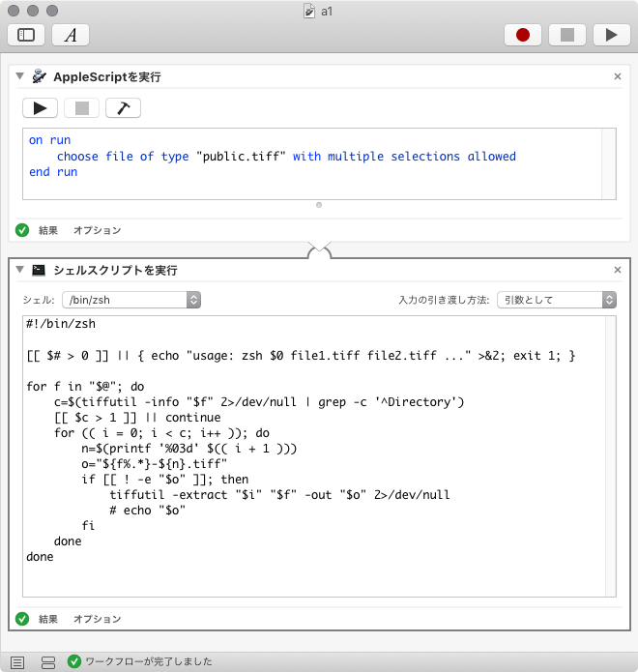Click the AppleScript robot icon in the header
Viewport: 638px width, 672px height.
pos(39,76)
